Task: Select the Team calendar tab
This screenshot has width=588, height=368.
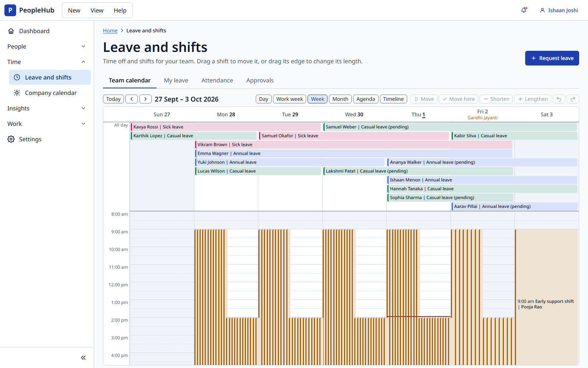Action: pos(130,80)
